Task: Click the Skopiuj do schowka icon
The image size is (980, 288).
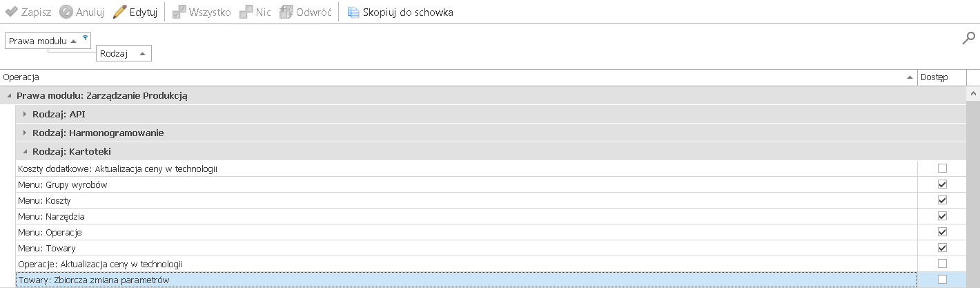Action: click(x=353, y=12)
